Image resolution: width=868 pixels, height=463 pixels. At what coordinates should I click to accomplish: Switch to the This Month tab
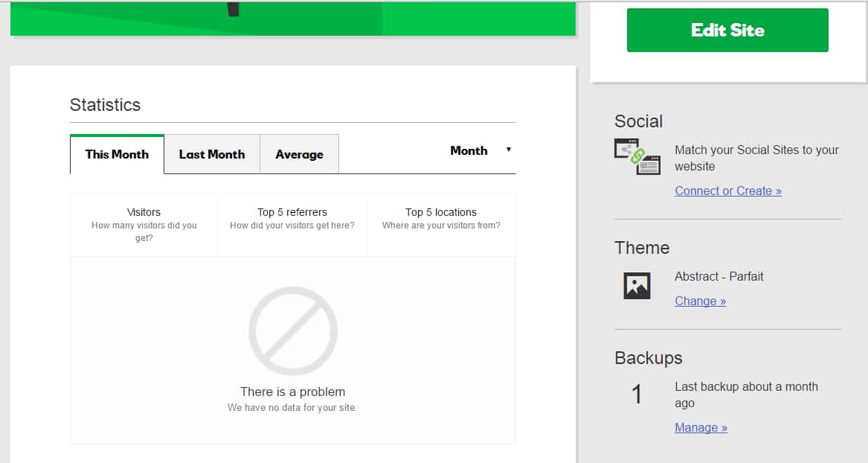click(117, 154)
